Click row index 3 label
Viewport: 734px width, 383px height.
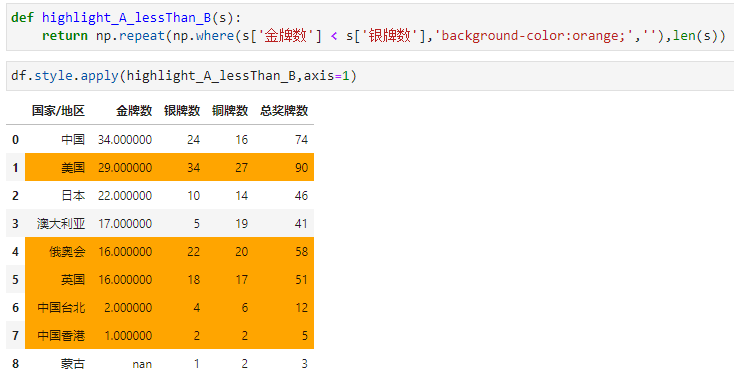click(x=15, y=224)
